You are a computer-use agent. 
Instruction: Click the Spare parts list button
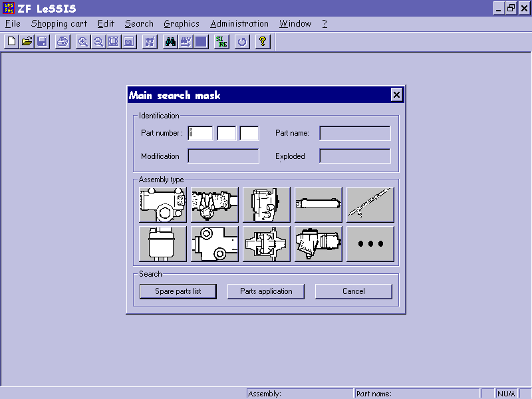pyautogui.click(x=178, y=291)
